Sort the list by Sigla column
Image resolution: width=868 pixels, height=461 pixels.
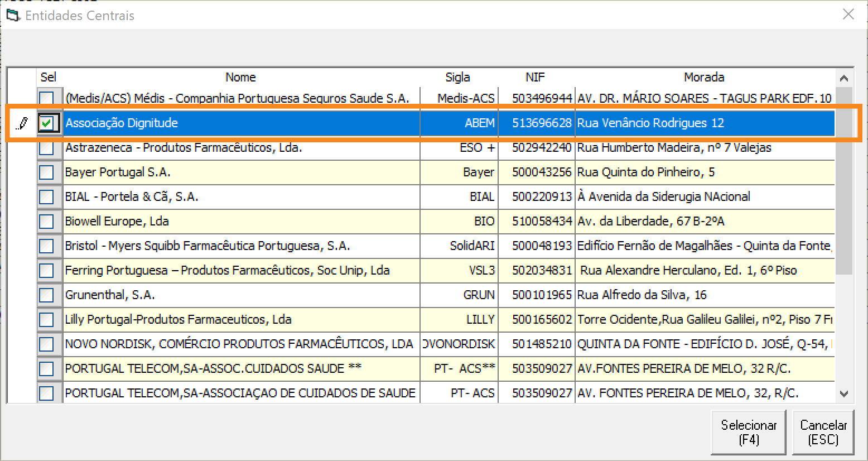[457, 77]
